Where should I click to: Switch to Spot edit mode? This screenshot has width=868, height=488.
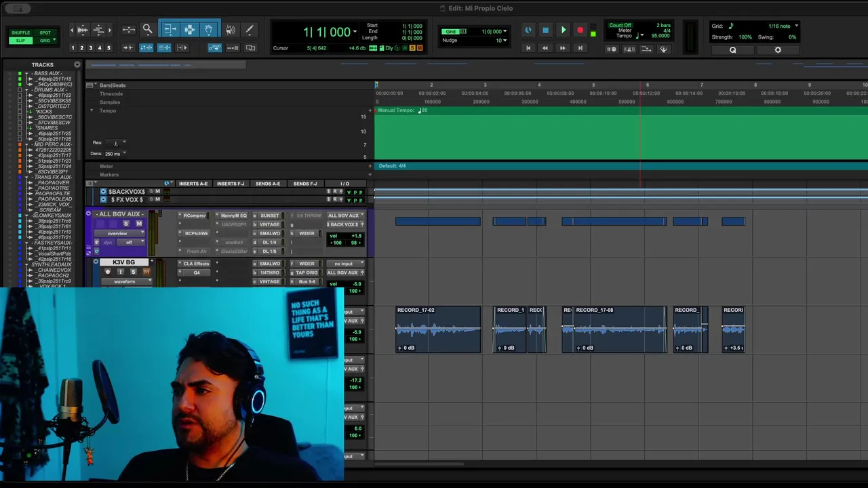[45, 33]
